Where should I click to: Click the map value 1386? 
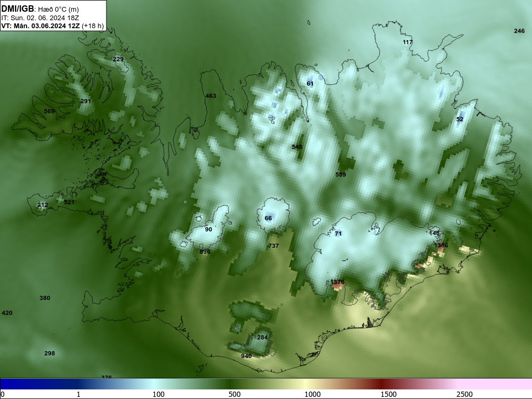[441, 245]
